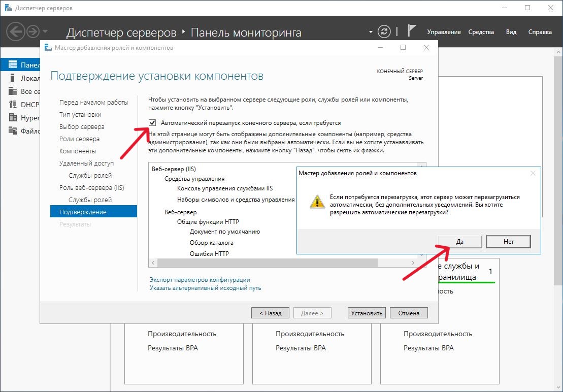The height and width of the screenshot is (392, 563).
Task: Open dropdown arrow left of refresh icon
Action: tap(371, 32)
